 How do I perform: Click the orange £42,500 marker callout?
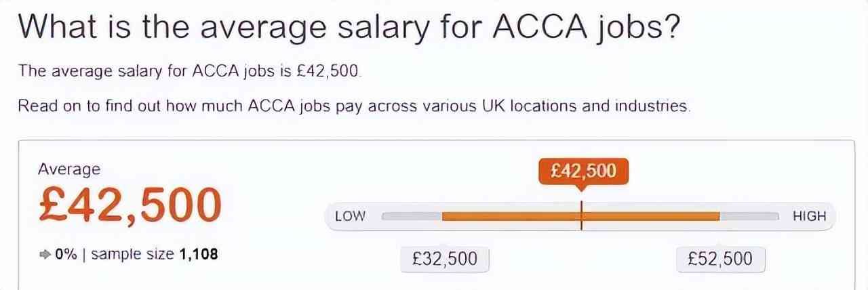tap(583, 171)
